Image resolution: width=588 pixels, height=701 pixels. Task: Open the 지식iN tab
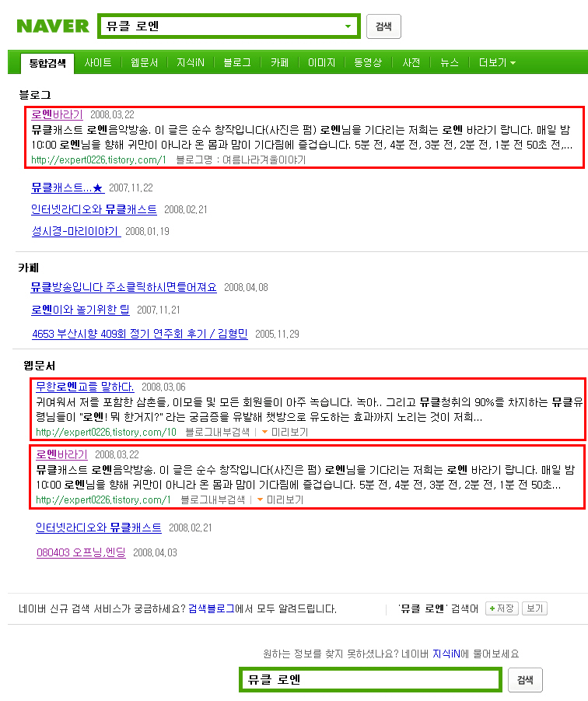191,62
